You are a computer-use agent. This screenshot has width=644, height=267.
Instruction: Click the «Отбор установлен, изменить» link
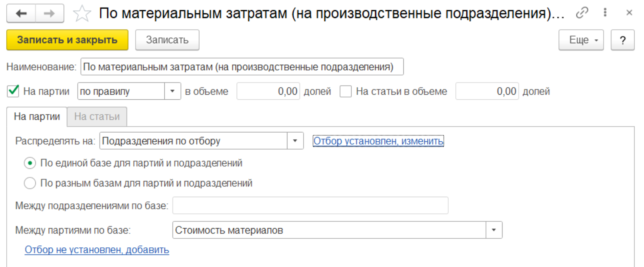click(378, 141)
